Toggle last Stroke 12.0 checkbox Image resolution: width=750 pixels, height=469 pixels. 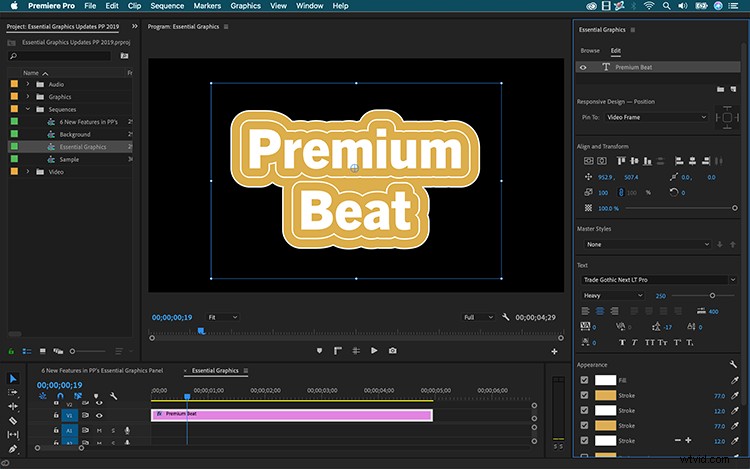(584, 440)
